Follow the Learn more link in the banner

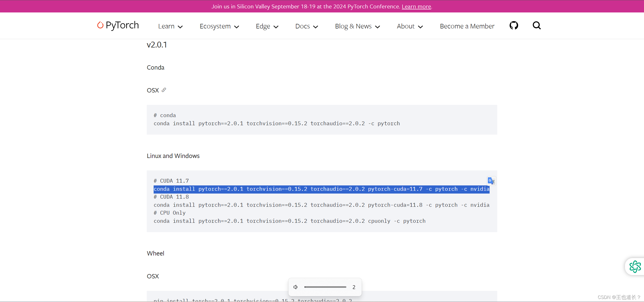pyautogui.click(x=416, y=6)
